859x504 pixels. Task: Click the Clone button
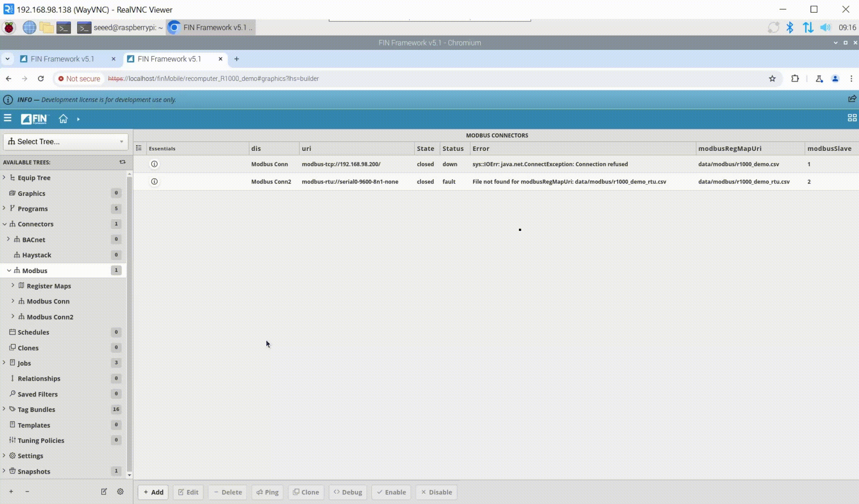tap(306, 492)
